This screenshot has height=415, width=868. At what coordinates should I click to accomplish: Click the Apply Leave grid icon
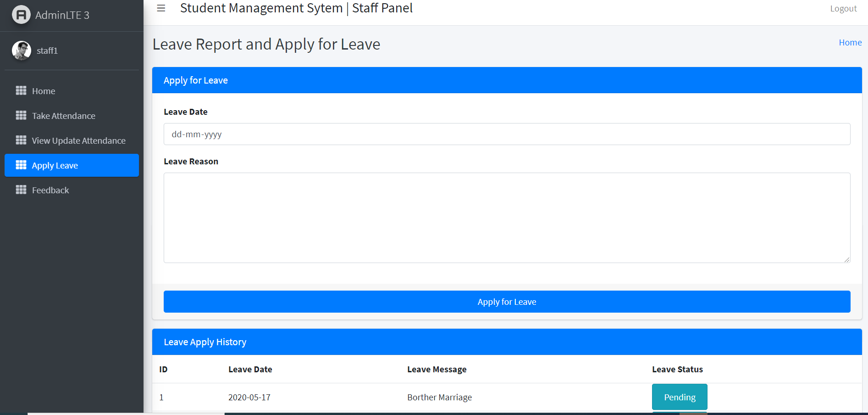tap(21, 165)
